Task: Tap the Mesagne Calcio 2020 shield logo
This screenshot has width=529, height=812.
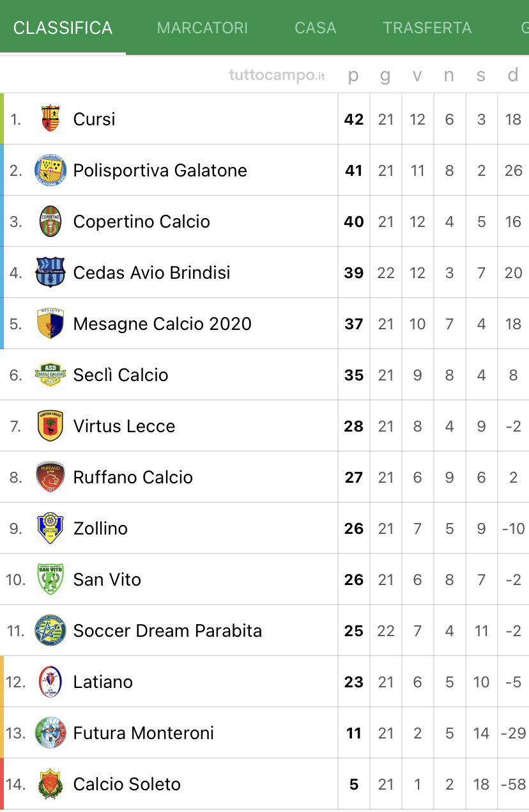Action: click(50, 324)
